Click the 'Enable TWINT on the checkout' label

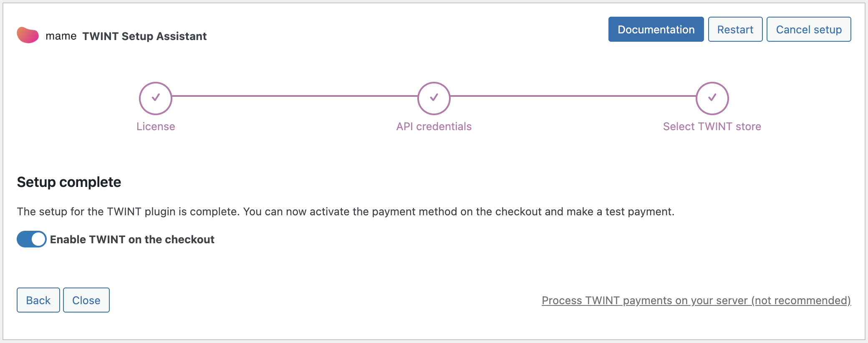132,240
